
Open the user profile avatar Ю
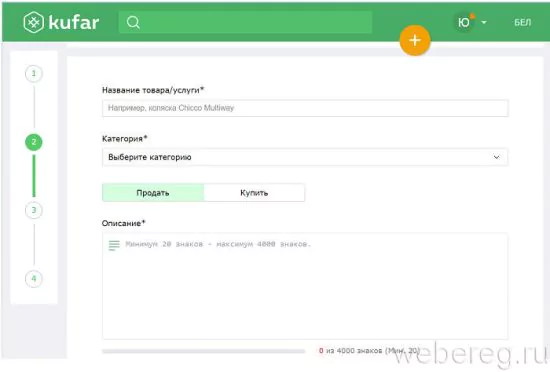click(x=464, y=22)
